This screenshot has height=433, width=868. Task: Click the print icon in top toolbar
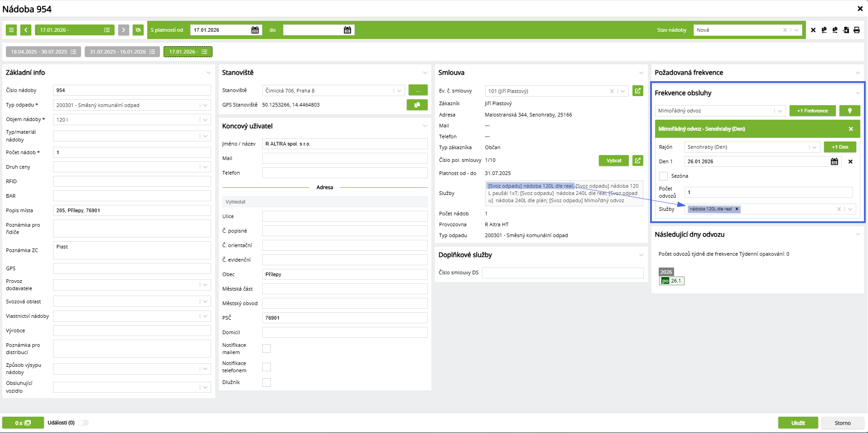(x=857, y=30)
